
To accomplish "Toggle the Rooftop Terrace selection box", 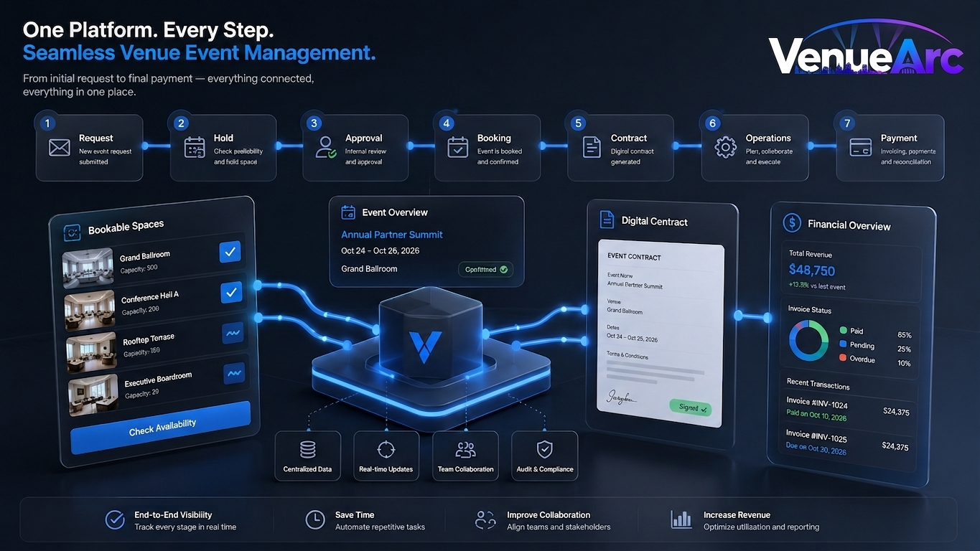I will pyautogui.click(x=233, y=333).
